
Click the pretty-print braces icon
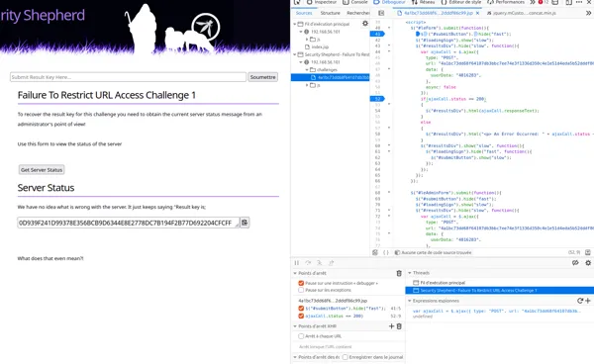[x=386, y=252]
